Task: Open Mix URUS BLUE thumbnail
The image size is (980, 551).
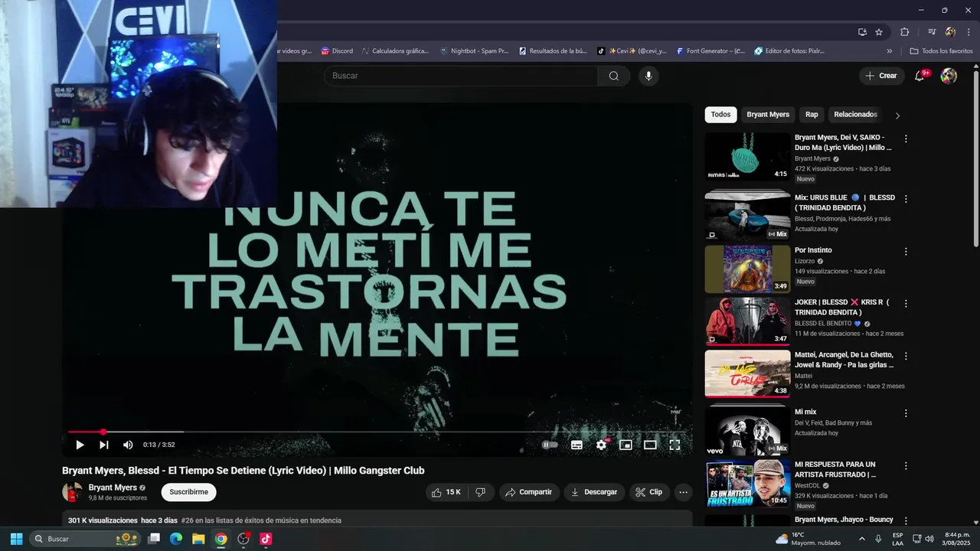Action: pyautogui.click(x=747, y=215)
